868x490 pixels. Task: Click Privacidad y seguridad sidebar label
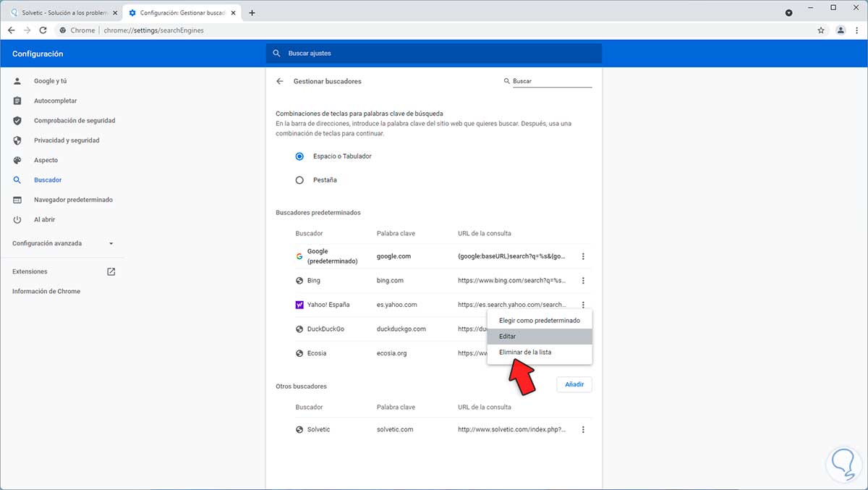pos(67,140)
